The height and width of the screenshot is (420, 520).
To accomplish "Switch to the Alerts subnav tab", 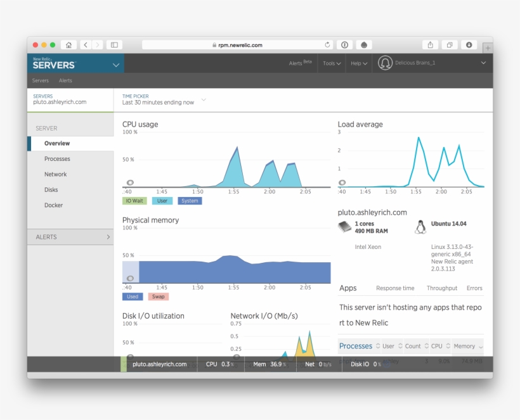I will point(65,80).
